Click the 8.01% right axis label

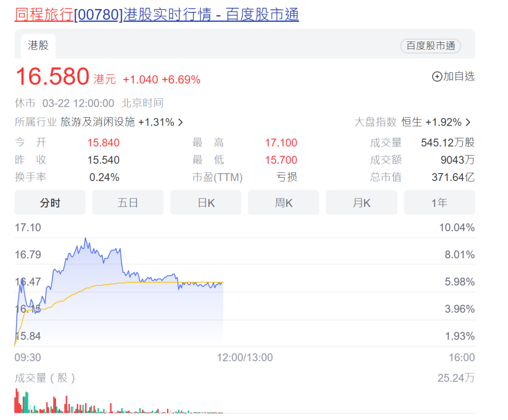(x=460, y=255)
